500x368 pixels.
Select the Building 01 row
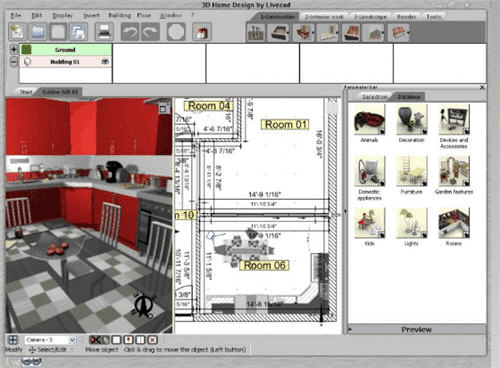click(65, 62)
